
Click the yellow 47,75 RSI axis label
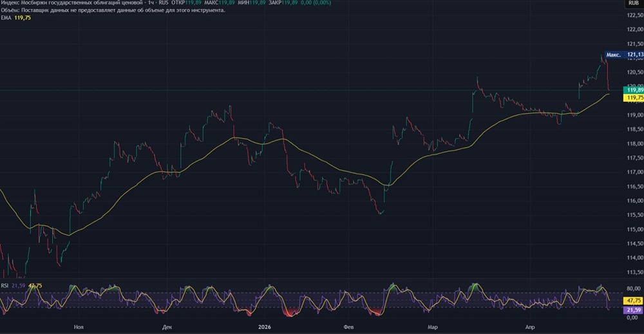pyautogui.click(x=634, y=301)
